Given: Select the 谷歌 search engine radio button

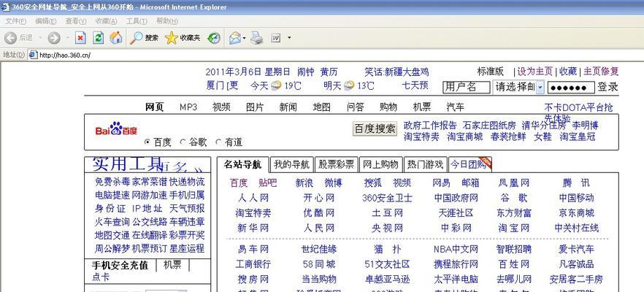Looking at the screenshot, I should click(183, 142).
